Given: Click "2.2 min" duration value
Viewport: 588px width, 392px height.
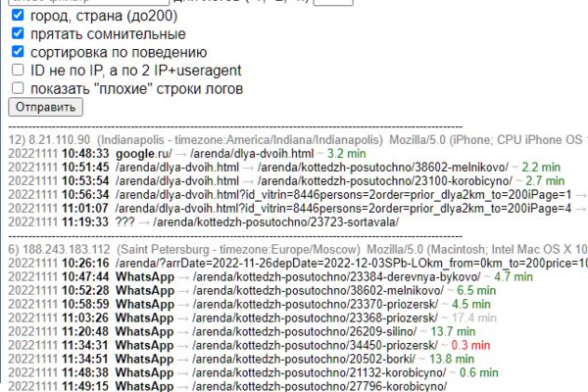Looking at the screenshot, I should tap(541, 168).
